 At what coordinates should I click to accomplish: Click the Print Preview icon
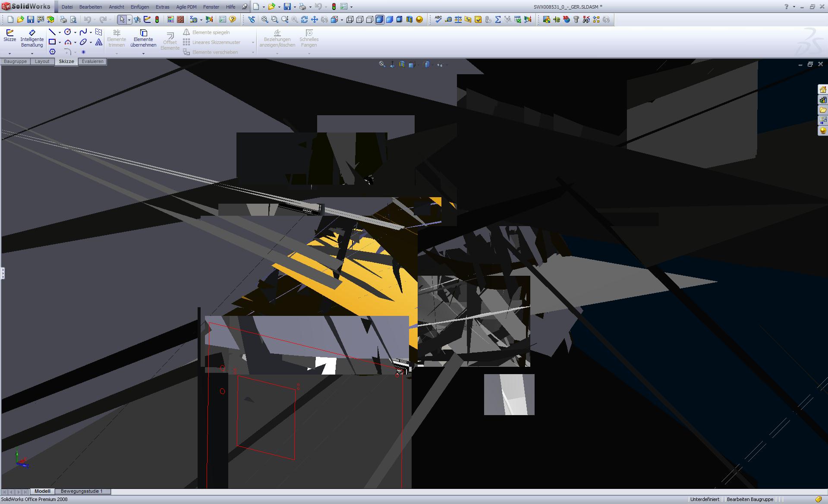click(73, 19)
